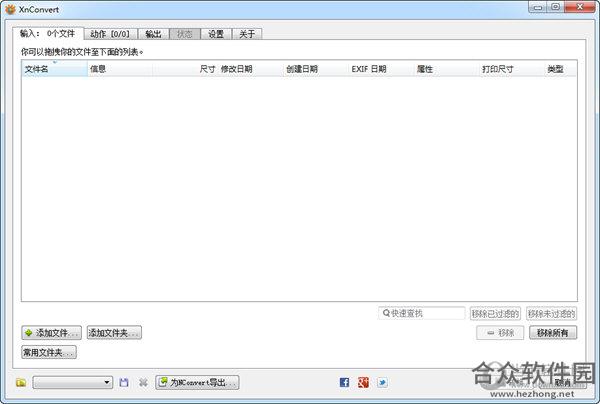Image resolution: width=600 pixels, height=404 pixels.
Task: Sort by the EXIF 日期 column header
Action: (x=381, y=69)
